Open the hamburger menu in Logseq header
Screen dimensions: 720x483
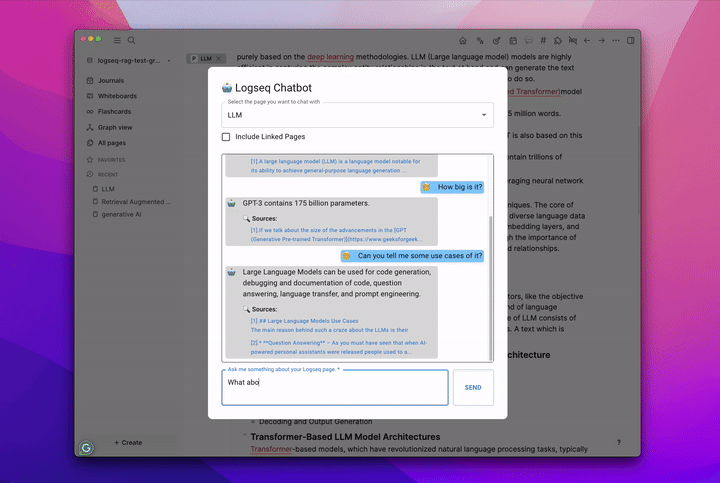coord(118,40)
